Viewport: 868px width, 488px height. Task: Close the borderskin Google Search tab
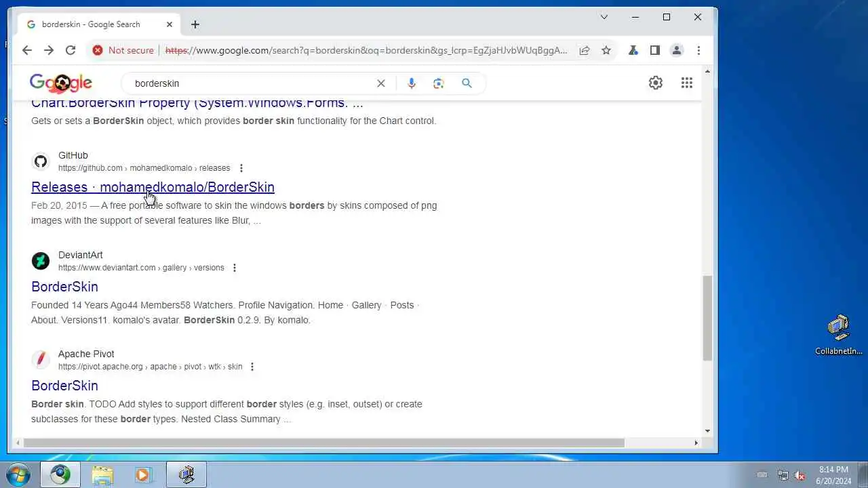[170, 24]
